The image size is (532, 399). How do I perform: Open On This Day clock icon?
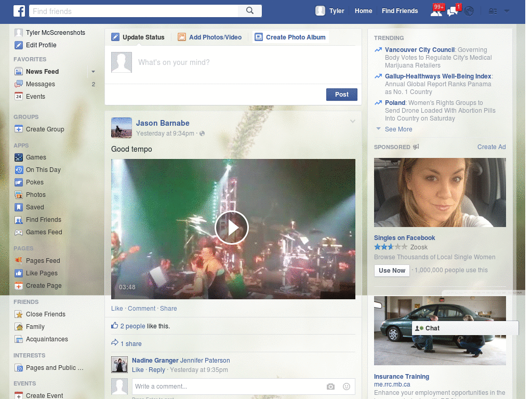coord(19,170)
